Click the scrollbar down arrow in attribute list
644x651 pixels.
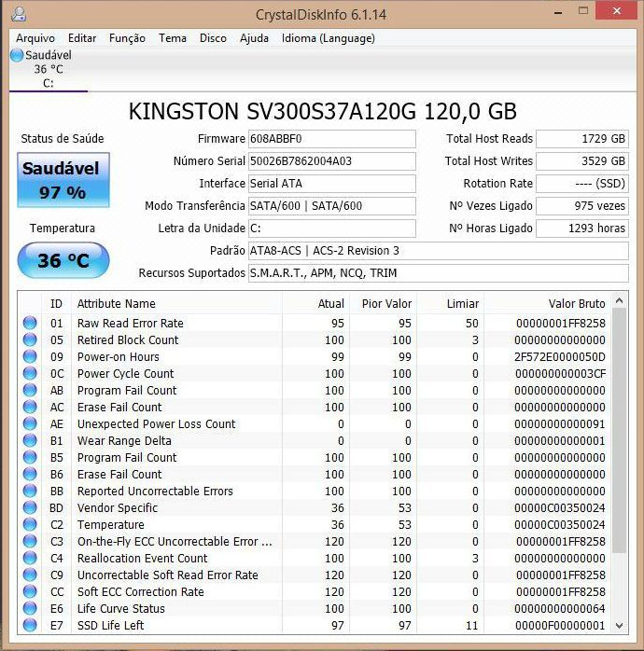coord(619,626)
